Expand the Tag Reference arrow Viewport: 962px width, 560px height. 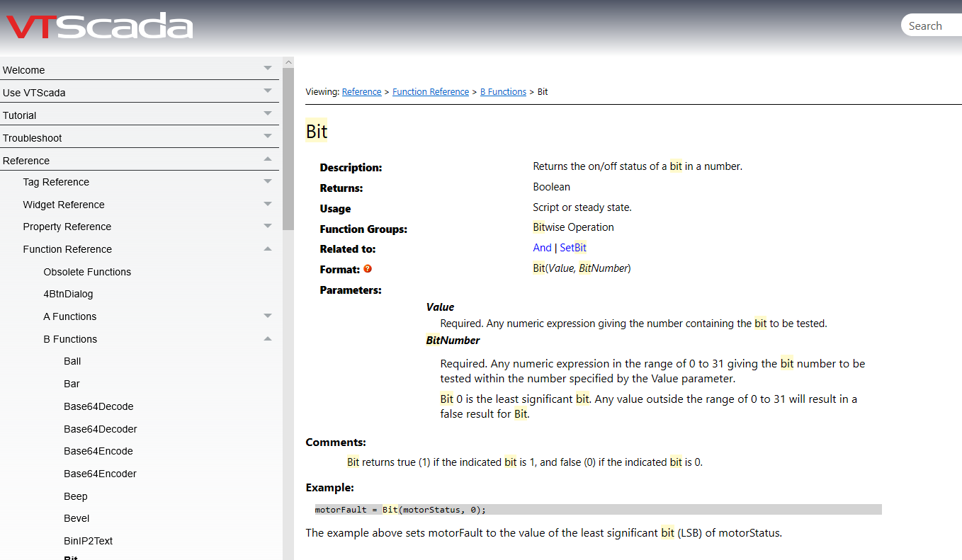[x=268, y=181]
